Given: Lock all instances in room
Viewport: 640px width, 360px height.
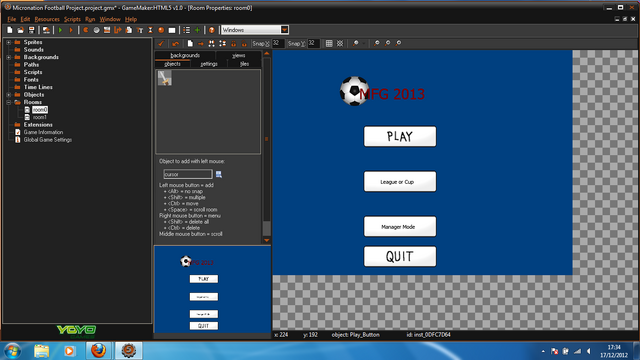Looking at the screenshot, I should pyautogui.click(x=233, y=43).
